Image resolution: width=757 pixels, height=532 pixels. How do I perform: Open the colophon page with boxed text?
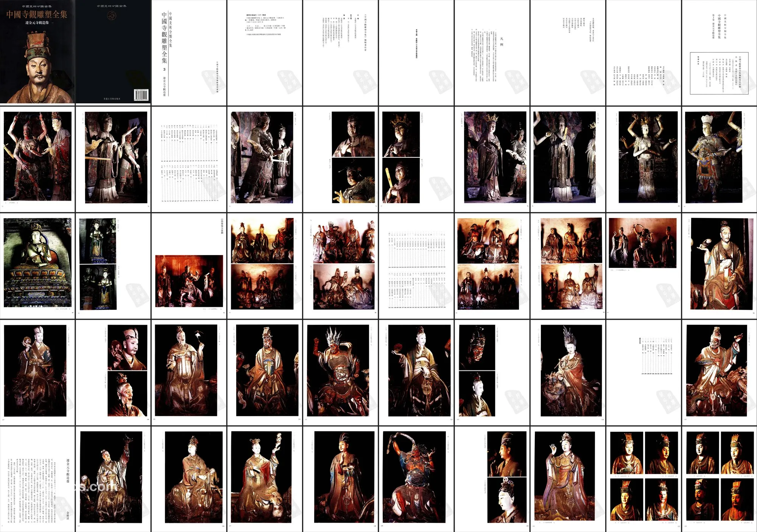tap(719, 73)
